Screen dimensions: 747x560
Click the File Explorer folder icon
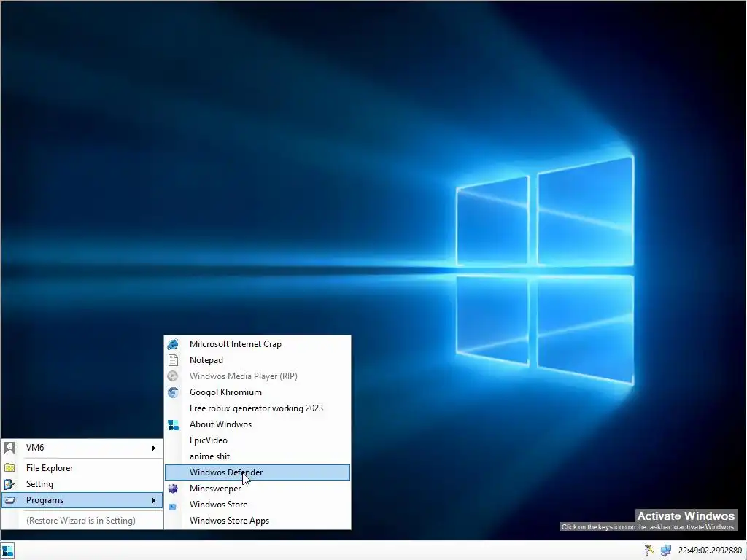(9, 468)
